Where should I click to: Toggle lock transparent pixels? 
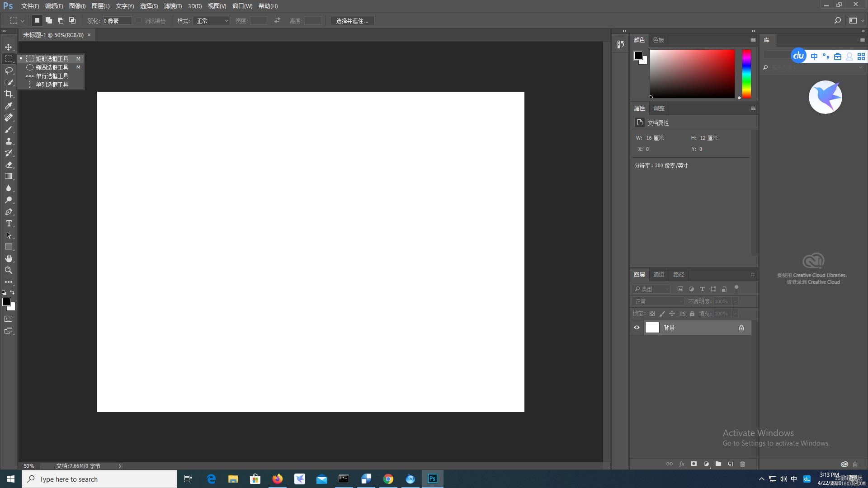point(652,314)
